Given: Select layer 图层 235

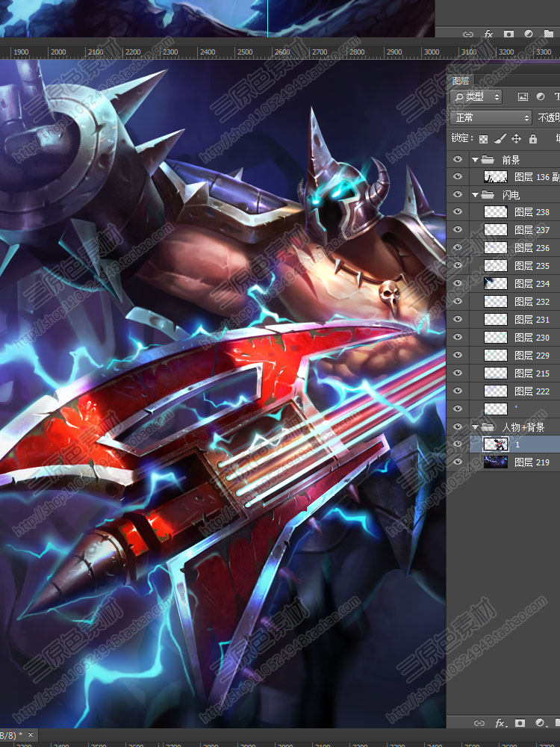Looking at the screenshot, I should pos(514,265).
